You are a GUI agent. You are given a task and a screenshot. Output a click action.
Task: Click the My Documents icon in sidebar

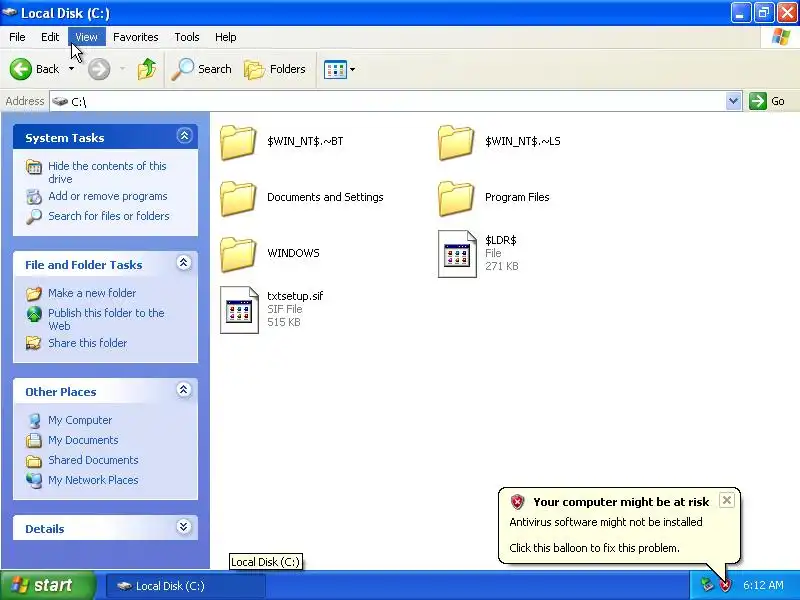point(34,440)
